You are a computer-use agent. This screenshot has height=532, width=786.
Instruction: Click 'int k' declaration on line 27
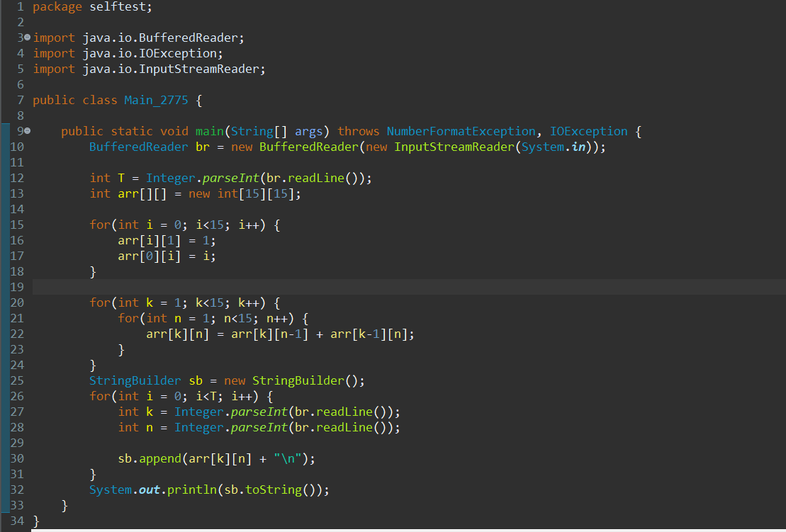tap(135, 412)
